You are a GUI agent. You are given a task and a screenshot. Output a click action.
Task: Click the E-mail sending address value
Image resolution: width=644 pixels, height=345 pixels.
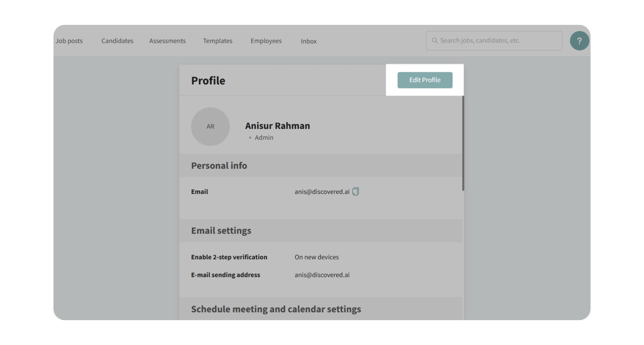(322, 275)
